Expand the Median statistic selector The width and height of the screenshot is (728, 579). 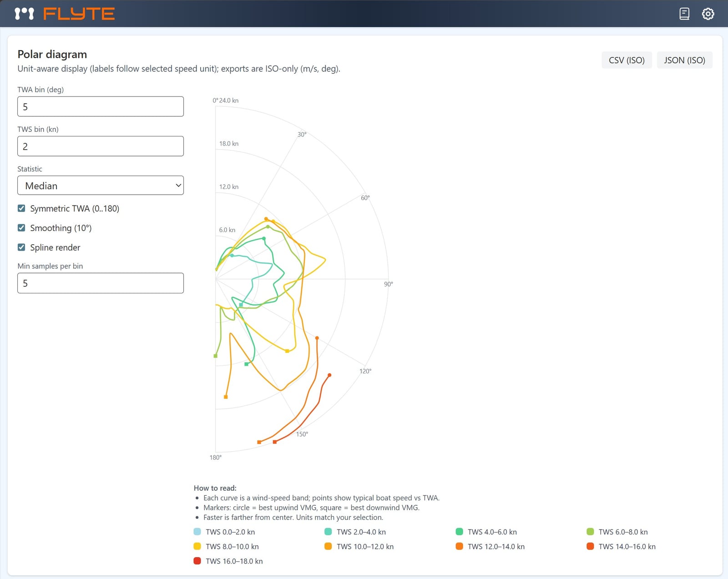pos(100,186)
